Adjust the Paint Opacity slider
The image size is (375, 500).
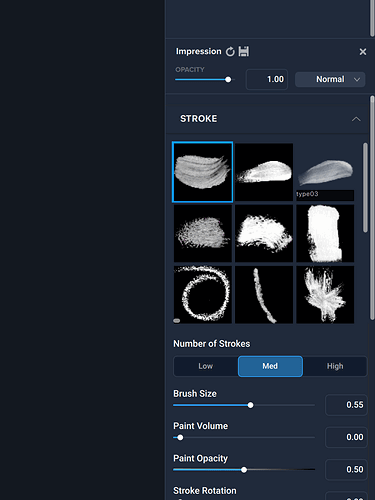[x=244, y=470]
